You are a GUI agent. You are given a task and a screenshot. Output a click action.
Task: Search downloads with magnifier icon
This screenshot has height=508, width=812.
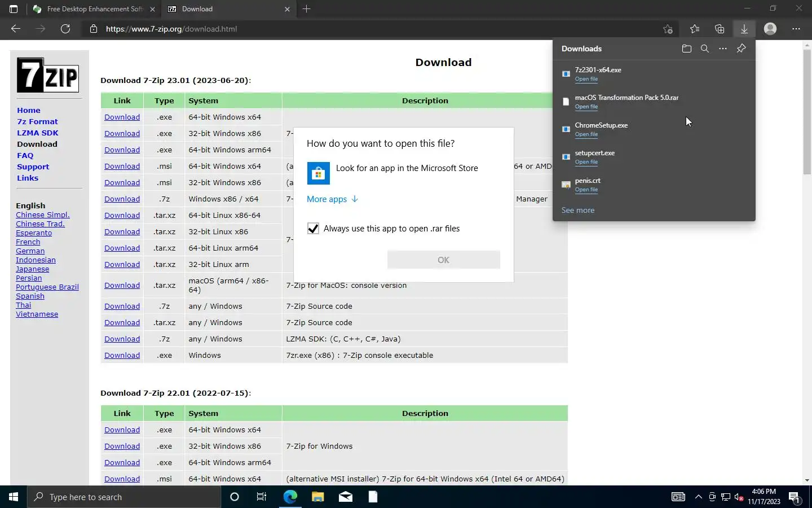click(x=705, y=49)
